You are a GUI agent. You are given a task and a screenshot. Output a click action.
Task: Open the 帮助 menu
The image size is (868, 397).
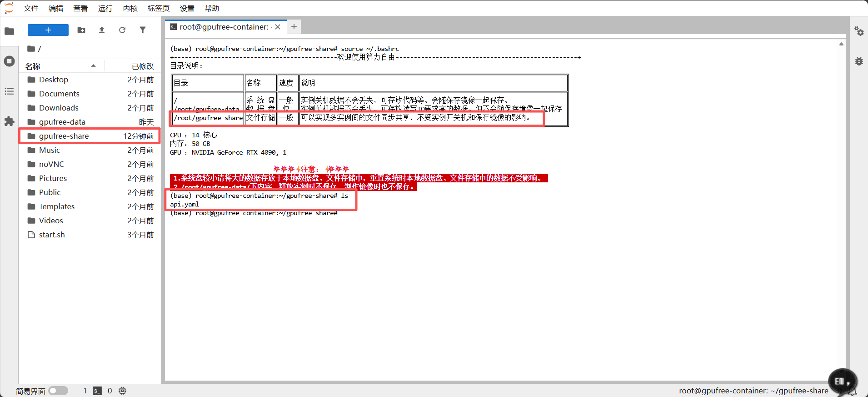[212, 8]
